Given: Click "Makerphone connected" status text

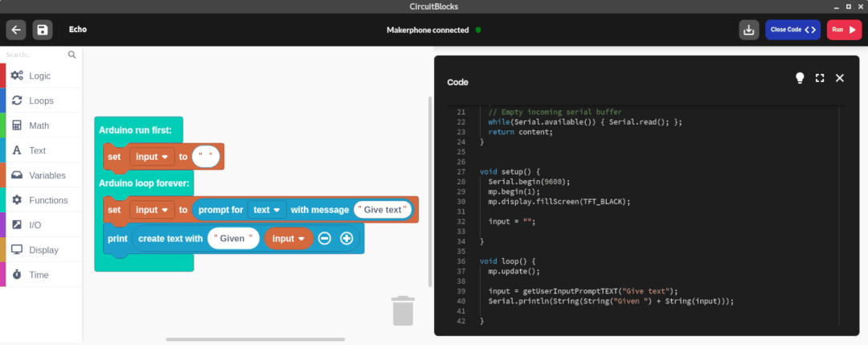Looking at the screenshot, I should point(428,30).
